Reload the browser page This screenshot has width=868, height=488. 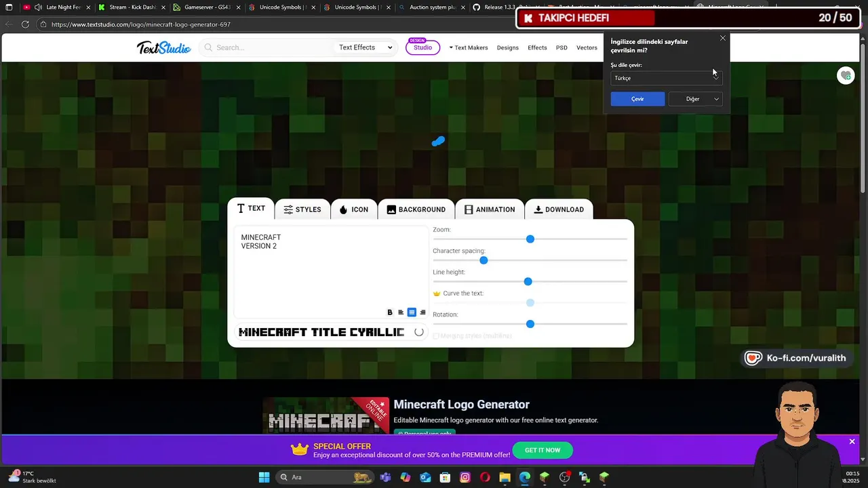[25, 24]
